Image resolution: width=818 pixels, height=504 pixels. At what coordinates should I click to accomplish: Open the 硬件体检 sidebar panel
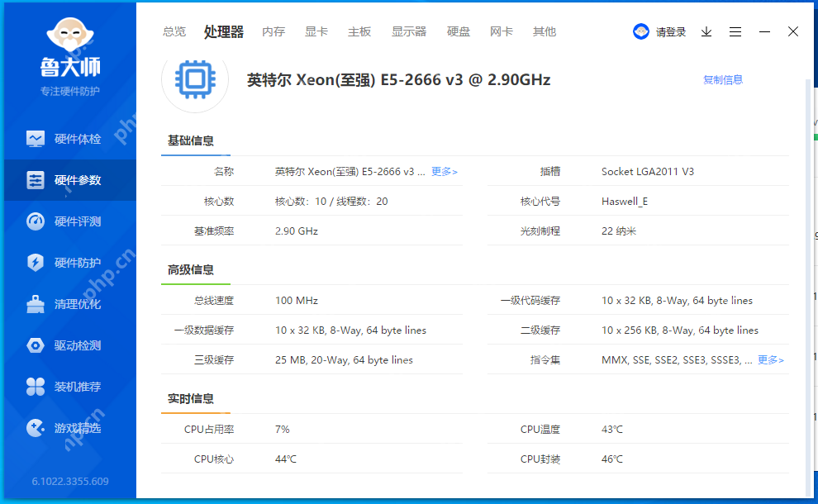click(x=69, y=138)
